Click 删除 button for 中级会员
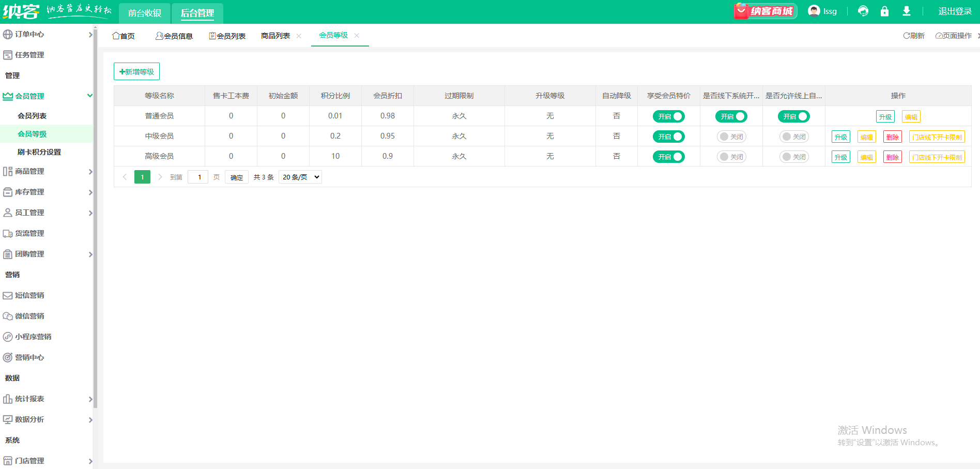980x469 pixels. [892, 137]
